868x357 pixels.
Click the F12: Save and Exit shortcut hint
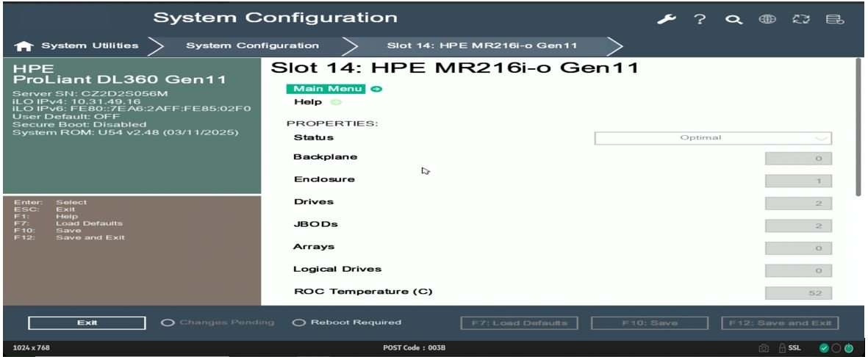coord(69,237)
